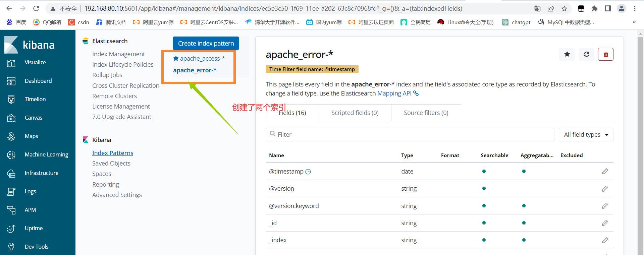Open Reporting link
The width and height of the screenshot is (644, 255).
106,185
